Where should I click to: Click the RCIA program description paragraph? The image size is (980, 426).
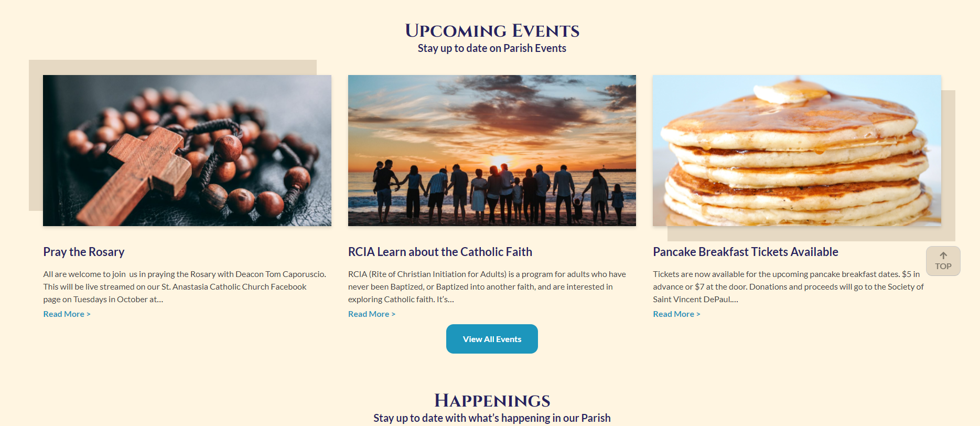coord(487,286)
